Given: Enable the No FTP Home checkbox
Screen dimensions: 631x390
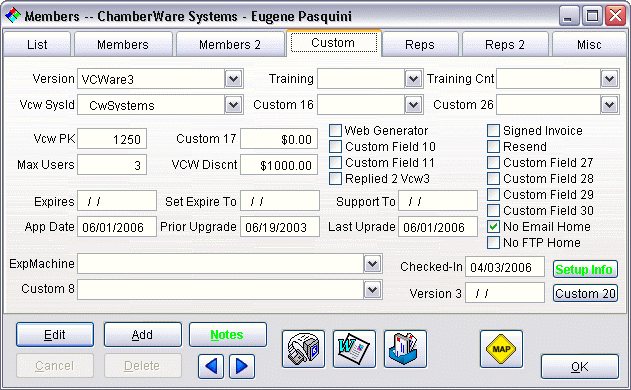Looking at the screenshot, I should click(x=493, y=243).
